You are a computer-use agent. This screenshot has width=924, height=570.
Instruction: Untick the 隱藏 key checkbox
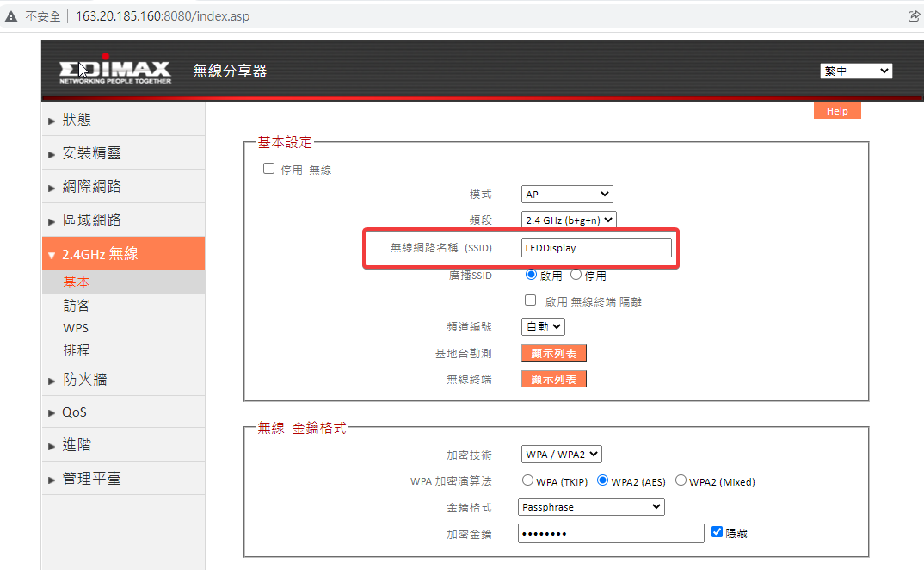pyautogui.click(x=717, y=531)
